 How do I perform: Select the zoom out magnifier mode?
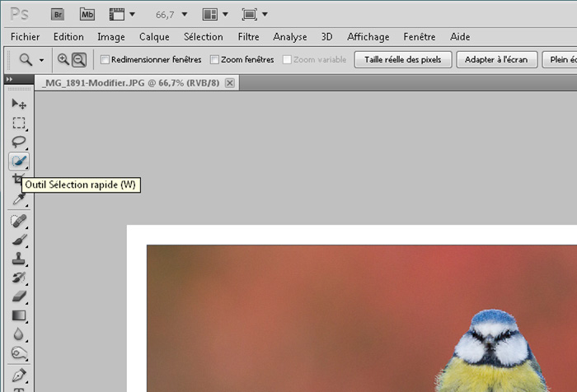(x=79, y=59)
